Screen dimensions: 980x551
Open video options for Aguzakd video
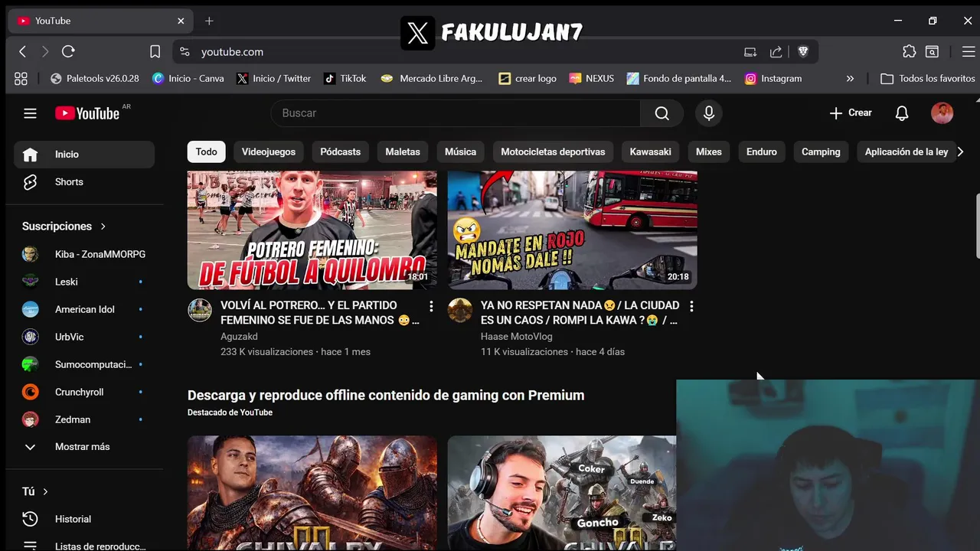click(x=431, y=306)
